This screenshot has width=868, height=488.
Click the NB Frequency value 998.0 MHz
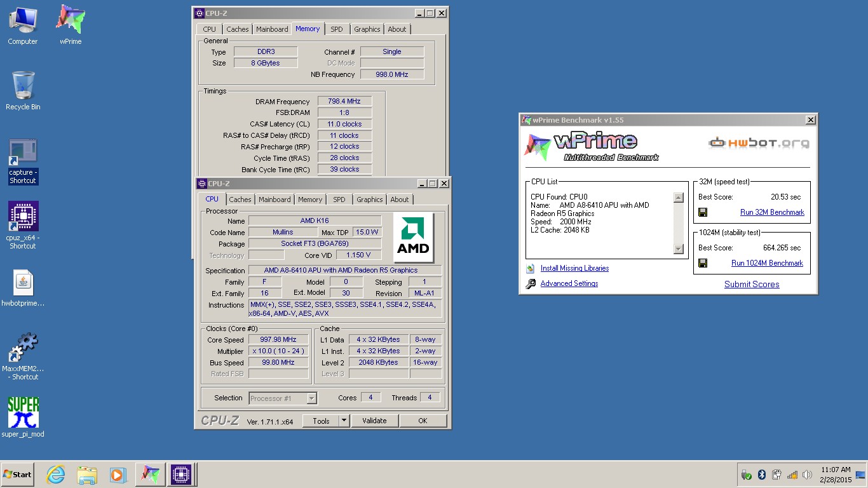[392, 75]
